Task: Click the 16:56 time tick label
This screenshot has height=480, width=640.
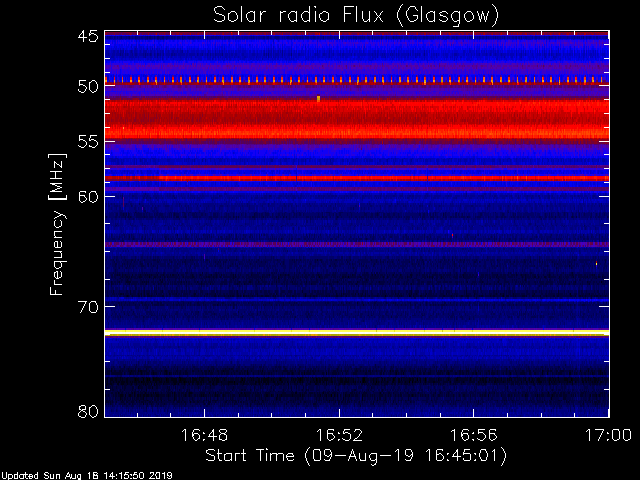Action: 474,435
